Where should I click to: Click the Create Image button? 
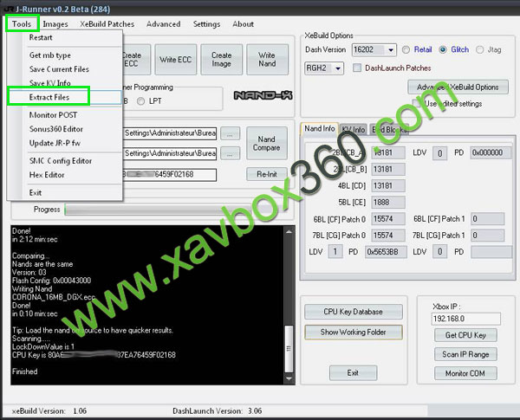point(221,60)
